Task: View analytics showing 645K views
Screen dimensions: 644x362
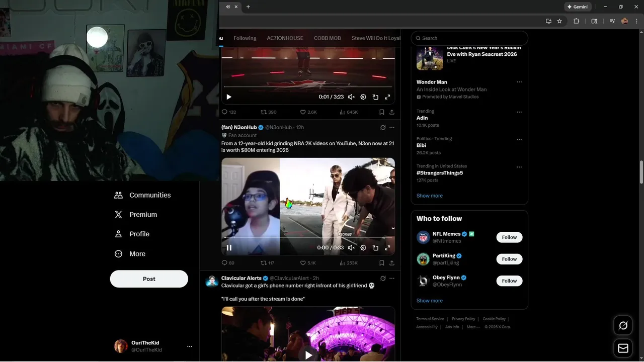Action: point(349,112)
